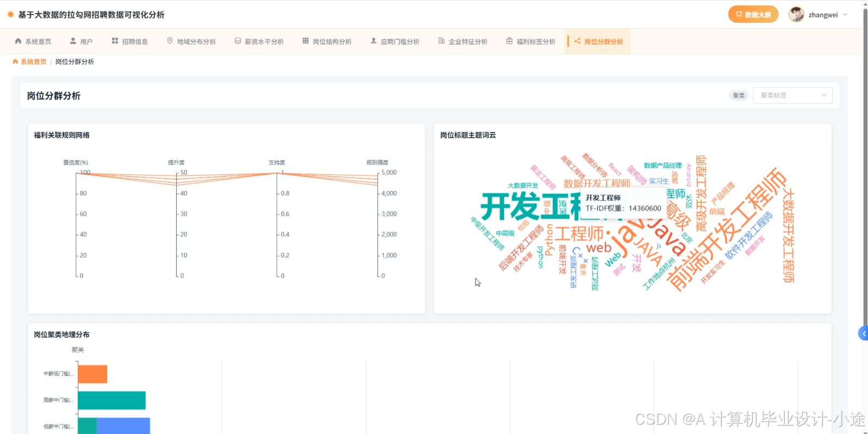Open the 应聘门槛分析 menu item

point(395,41)
